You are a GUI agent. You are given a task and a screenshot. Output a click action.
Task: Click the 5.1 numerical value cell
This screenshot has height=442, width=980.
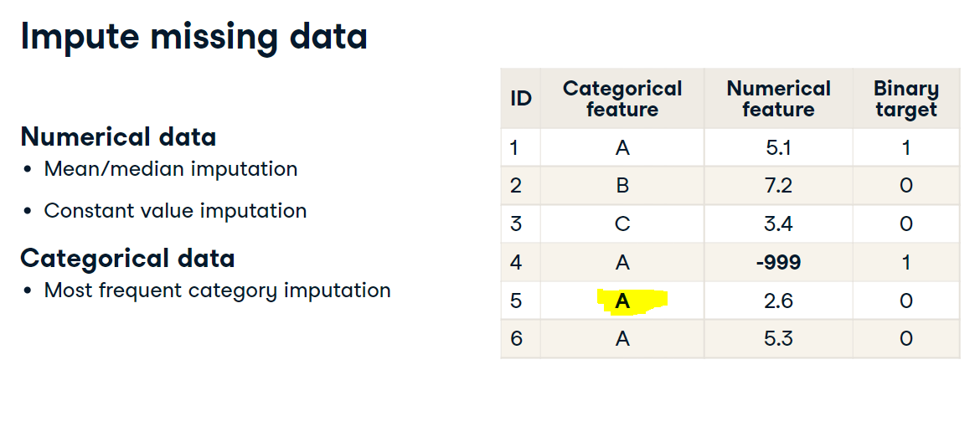click(x=778, y=148)
